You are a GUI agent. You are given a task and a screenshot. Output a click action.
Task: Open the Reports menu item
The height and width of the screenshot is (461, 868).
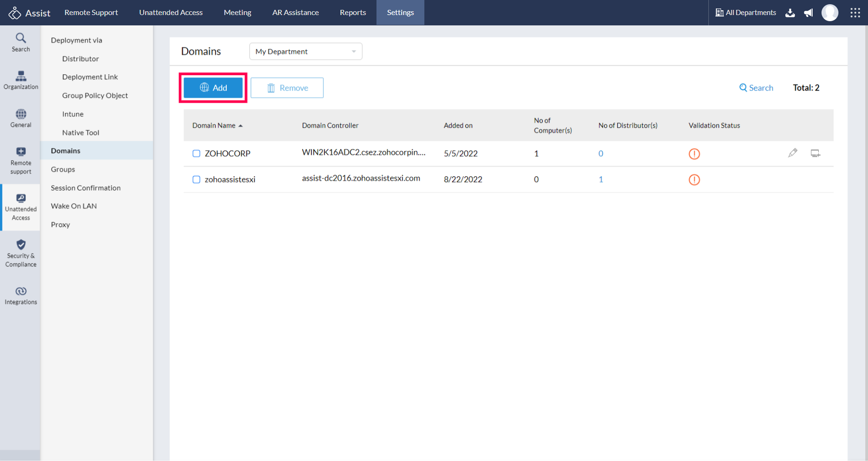(x=353, y=13)
